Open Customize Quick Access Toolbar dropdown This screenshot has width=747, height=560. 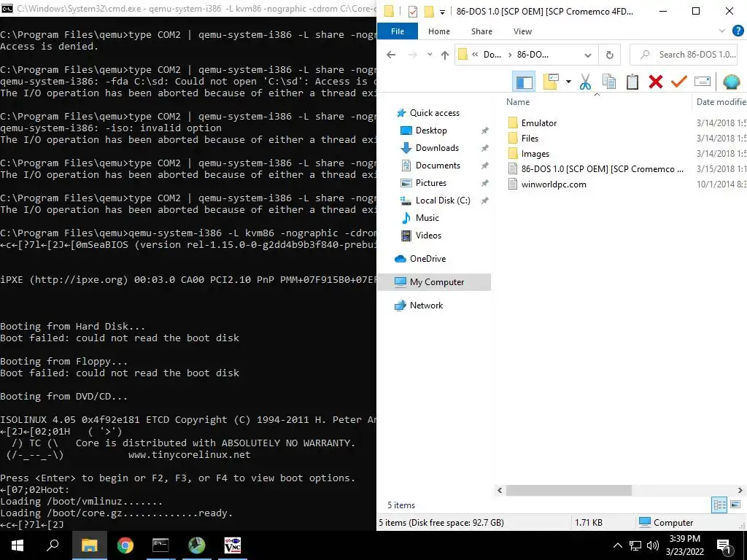[x=442, y=12]
